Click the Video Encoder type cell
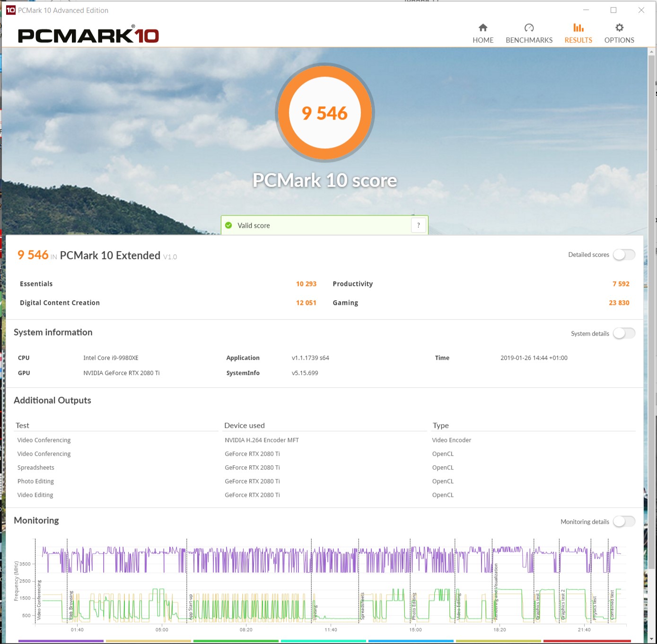This screenshot has height=644, width=657. (x=451, y=440)
